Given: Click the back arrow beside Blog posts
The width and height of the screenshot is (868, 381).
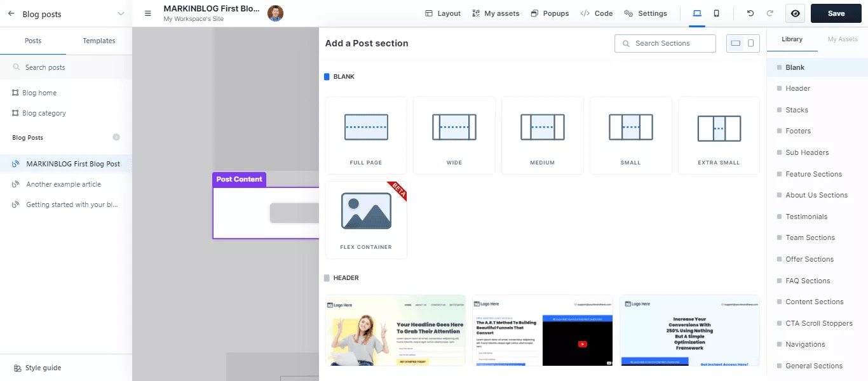Looking at the screenshot, I should tap(11, 13).
